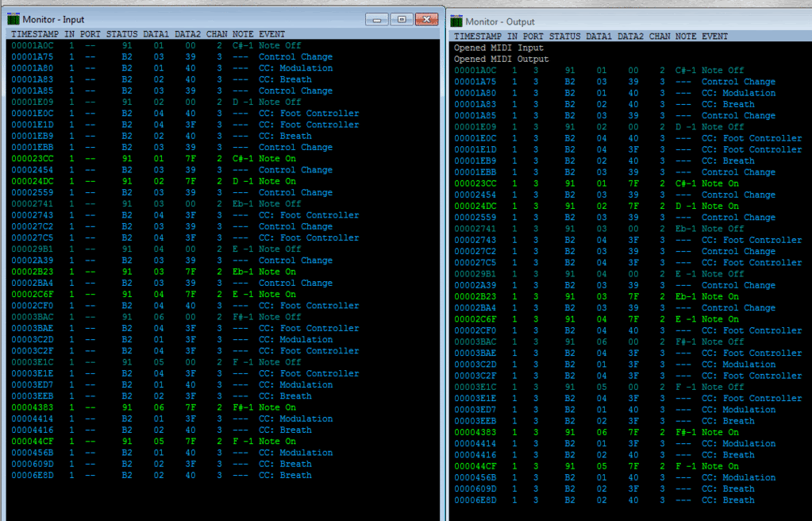
Task: Click EVENT column header in Output monitor
Action: 714,37
